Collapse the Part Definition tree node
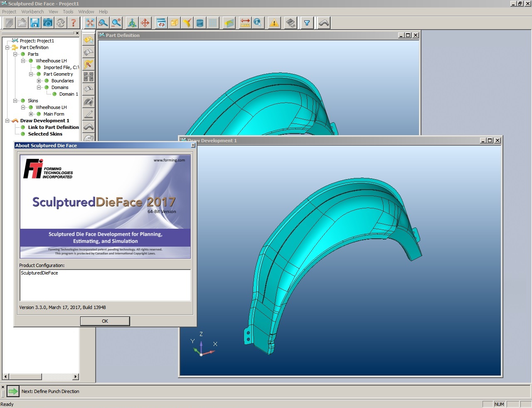The width and height of the screenshot is (532, 408). click(7, 47)
